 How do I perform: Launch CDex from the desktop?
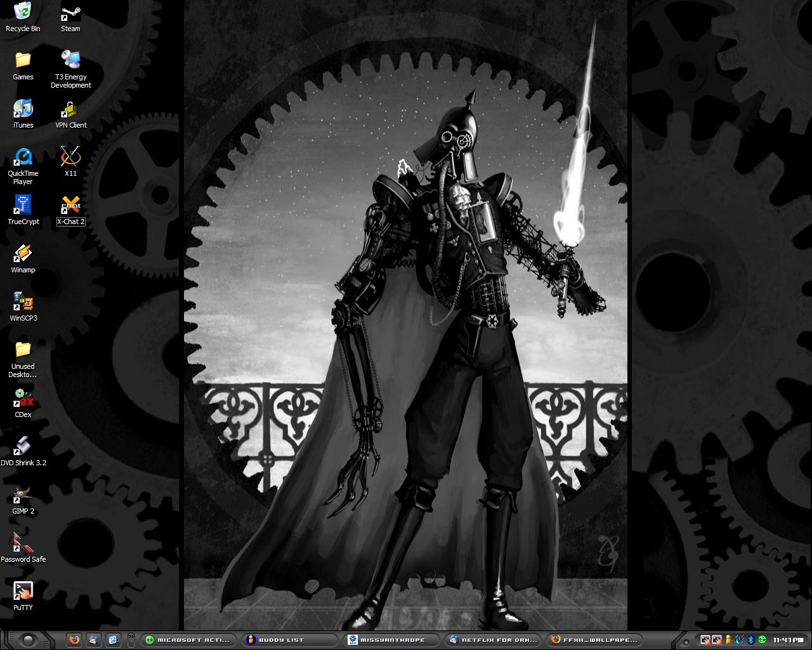[23, 403]
